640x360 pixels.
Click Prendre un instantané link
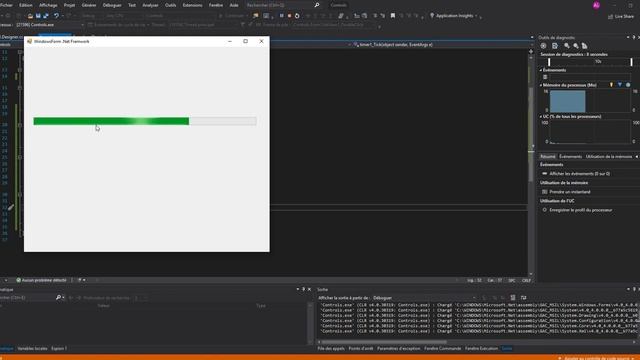point(570,192)
